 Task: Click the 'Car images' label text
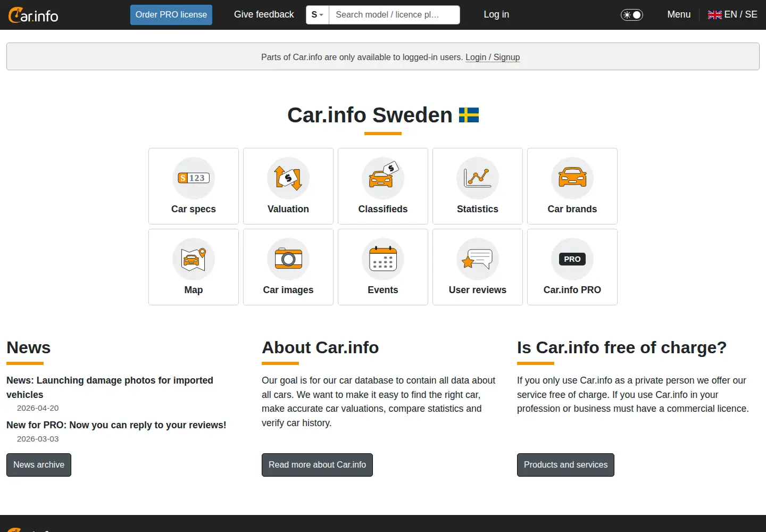tap(288, 290)
